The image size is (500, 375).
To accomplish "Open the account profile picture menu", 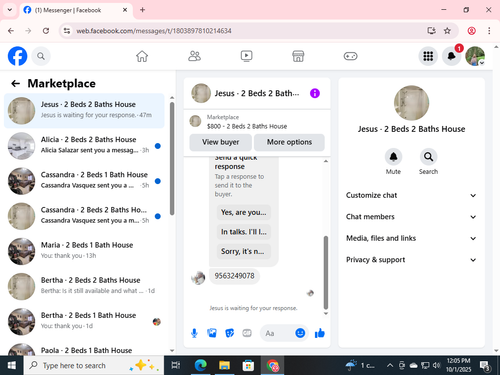I will (475, 56).
